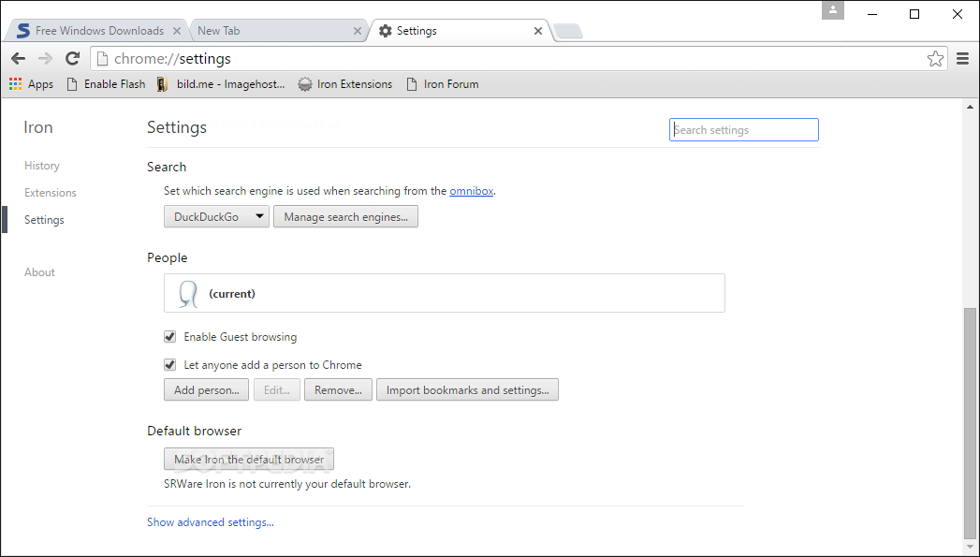Follow the omnibox link

[x=471, y=191]
